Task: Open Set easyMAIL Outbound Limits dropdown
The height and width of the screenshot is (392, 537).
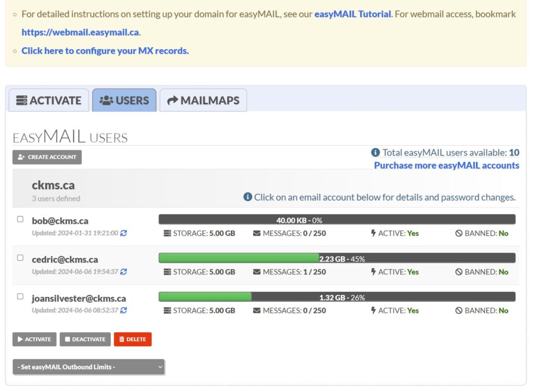Action: click(x=88, y=367)
